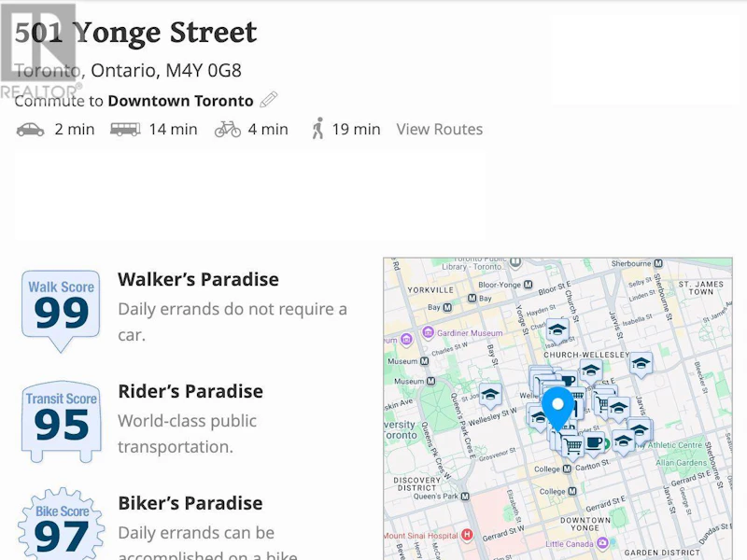Click the school marker under Church-Wellesley label
This screenshot has height=560, width=747.
coord(591,371)
